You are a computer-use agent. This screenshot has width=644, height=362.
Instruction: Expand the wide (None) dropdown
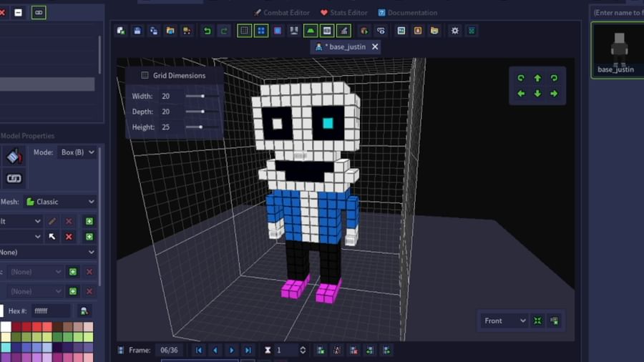pyautogui.click(x=48, y=253)
